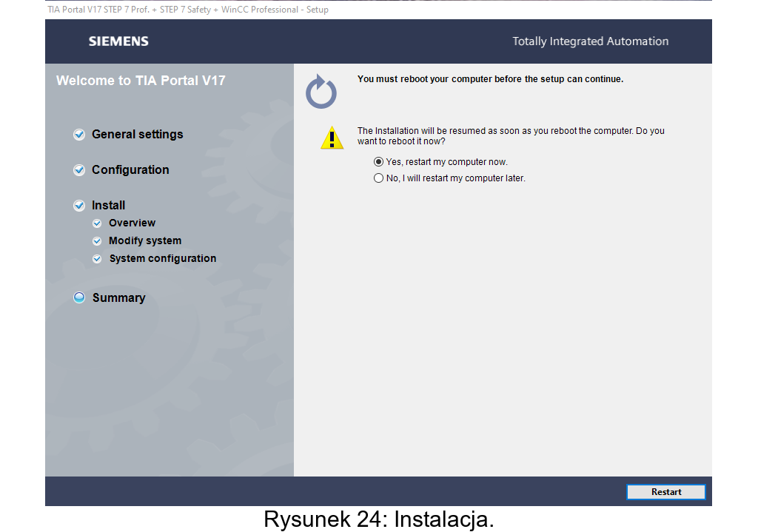The image size is (758, 532).
Task: Select the Install step label
Action: click(108, 206)
